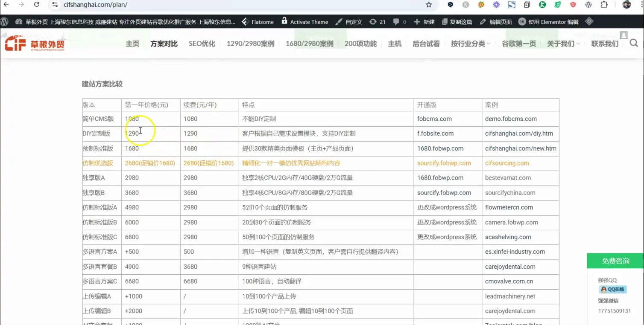
Task: Click the QQ在线 chat badge
Action: 612,289
